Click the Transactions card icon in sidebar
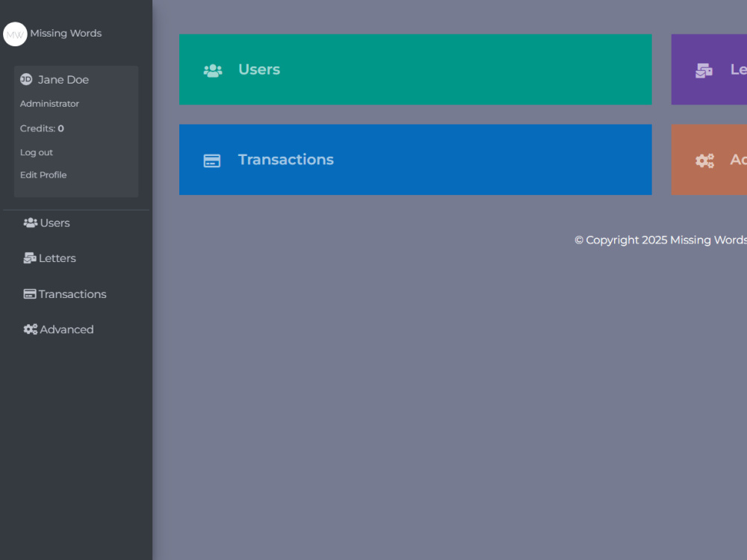The width and height of the screenshot is (747, 560). 30,293
